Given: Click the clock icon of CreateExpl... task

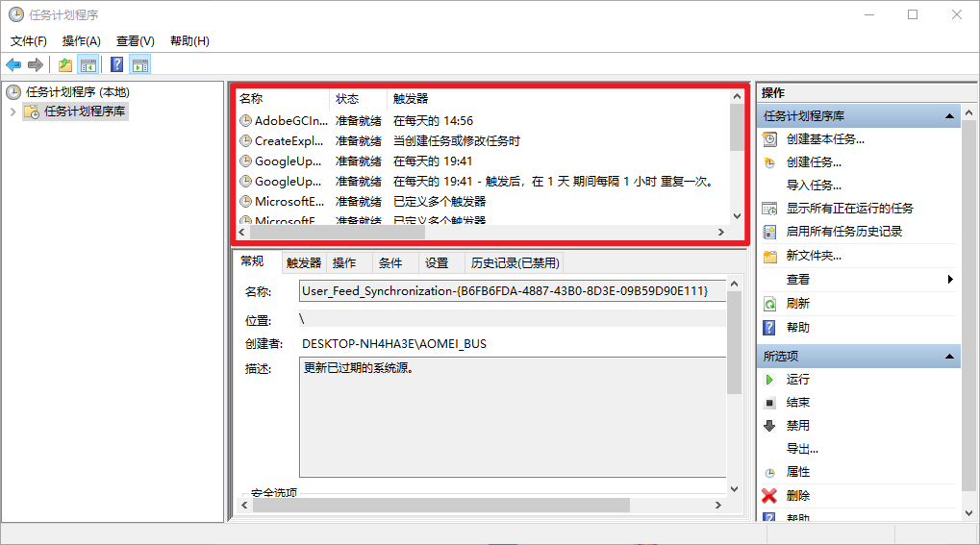Looking at the screenshot, I should (x=246, y=140).
